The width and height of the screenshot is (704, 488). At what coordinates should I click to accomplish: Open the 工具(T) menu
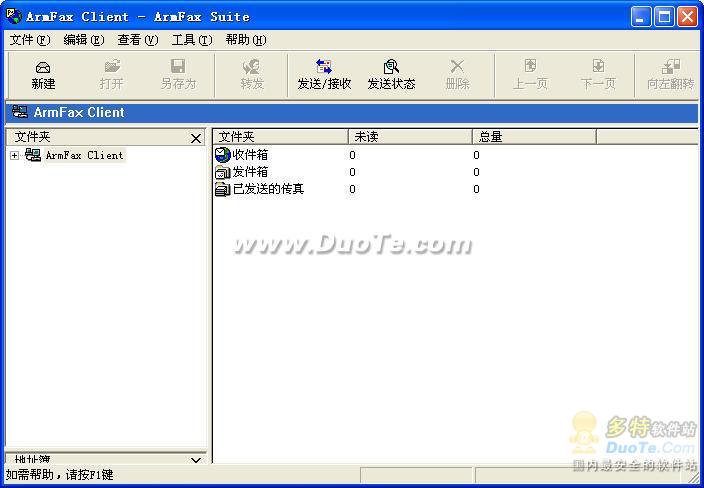pos(192,40)
